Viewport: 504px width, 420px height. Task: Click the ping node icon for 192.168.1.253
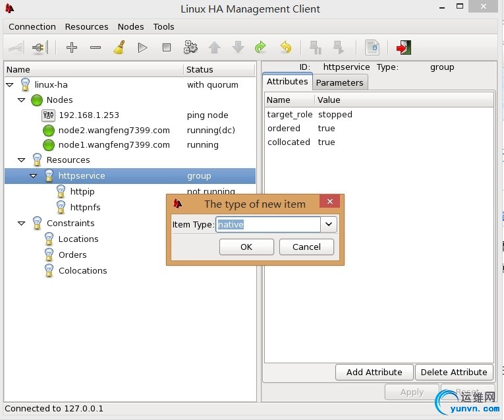(48, 115)
